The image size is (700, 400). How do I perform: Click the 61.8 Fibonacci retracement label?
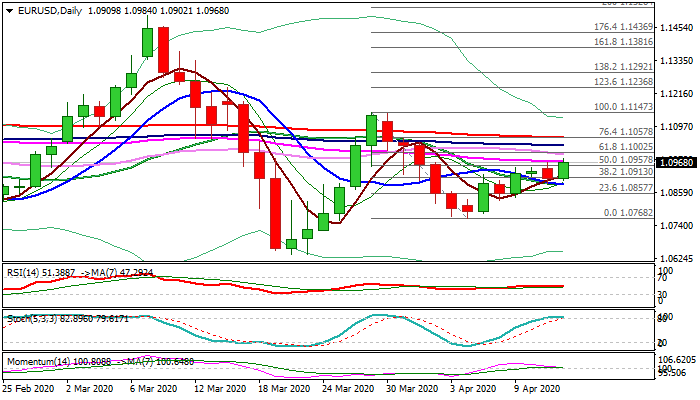pyautogui.click(x=626, y=146)
